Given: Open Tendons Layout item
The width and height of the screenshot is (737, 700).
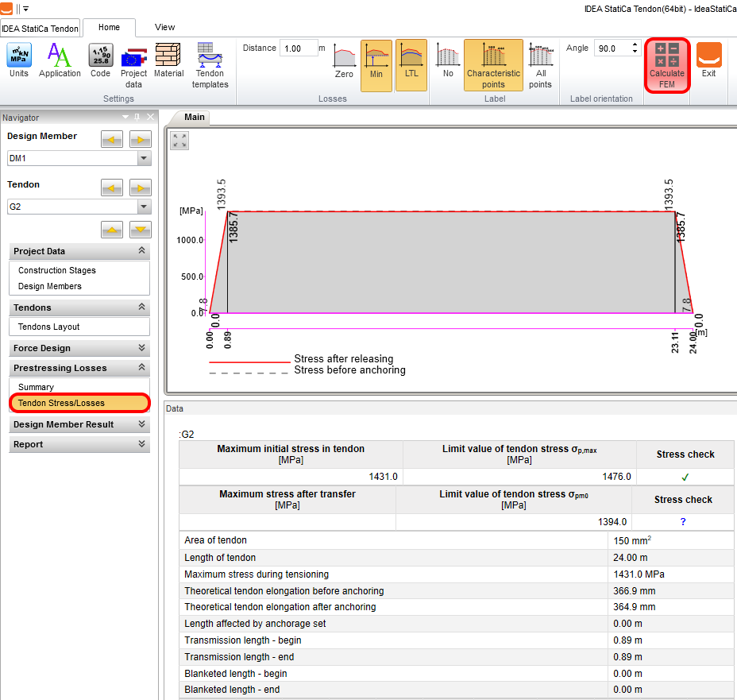Looking at the screenshot, I should point(49,327).
